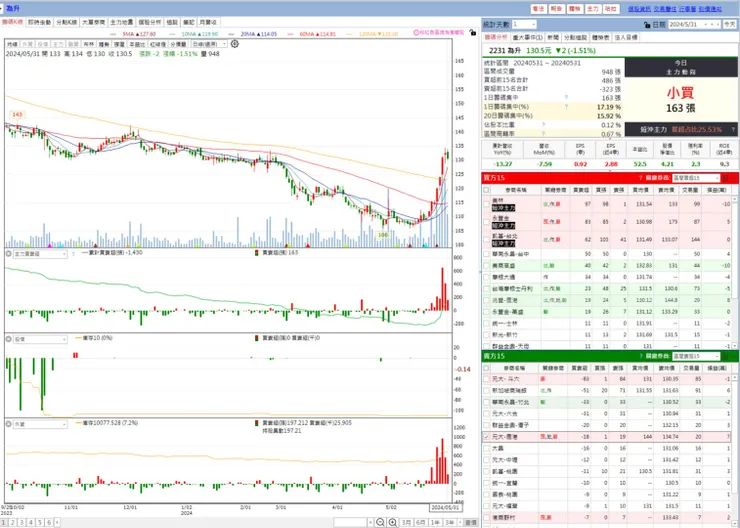
Task: Open 關鍵券商 dropdown in 買方15
Action: [x=696, y=178]
